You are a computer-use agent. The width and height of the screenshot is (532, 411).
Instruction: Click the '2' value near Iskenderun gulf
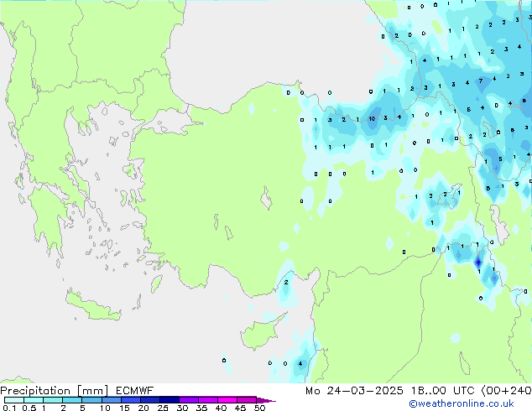(286, 282)
